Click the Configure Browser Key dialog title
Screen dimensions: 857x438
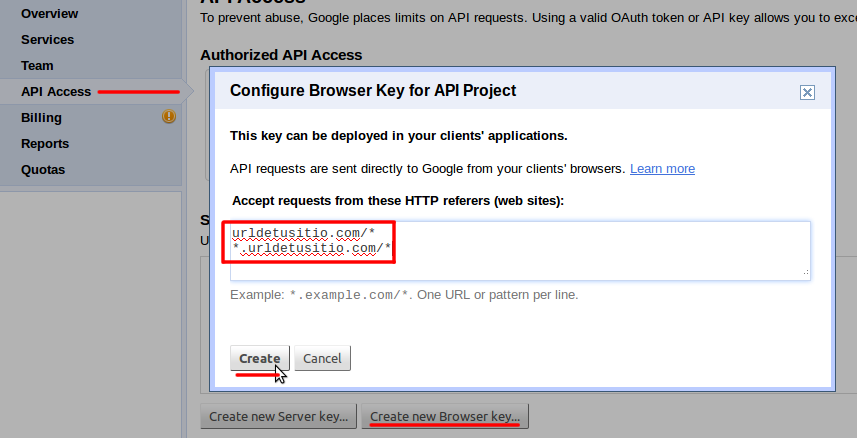point(373,90)
